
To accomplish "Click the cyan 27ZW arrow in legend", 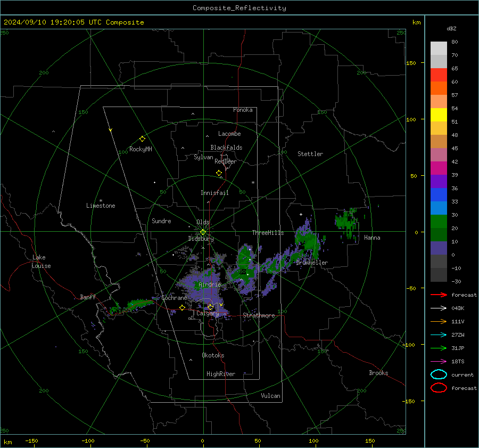I will [439, 335].
